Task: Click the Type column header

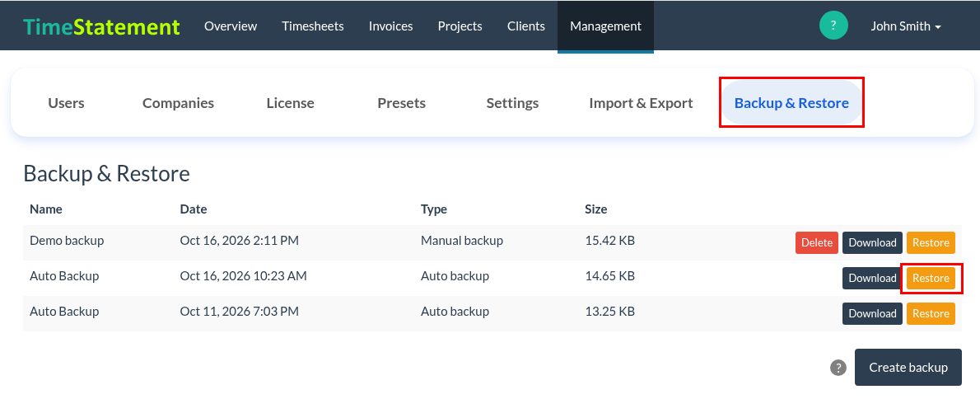Action: [x=434, y=209]
